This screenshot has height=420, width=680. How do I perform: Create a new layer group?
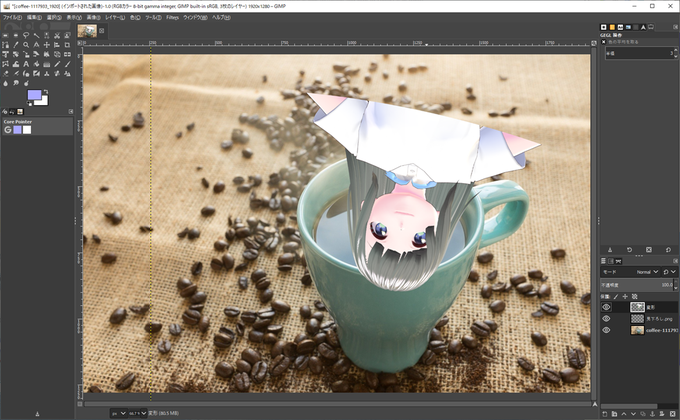click(615, 414)
